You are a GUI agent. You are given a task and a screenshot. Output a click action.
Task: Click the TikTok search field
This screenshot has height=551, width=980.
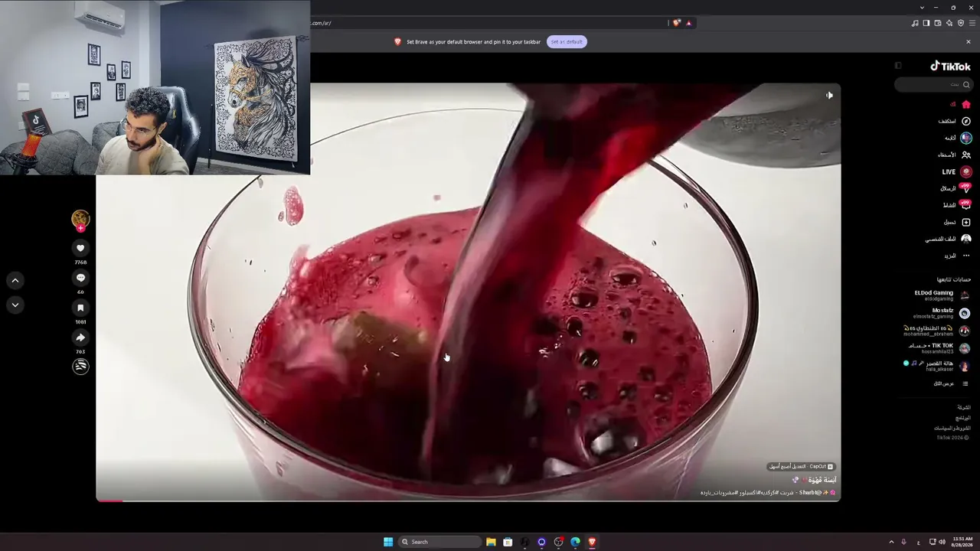933,84
